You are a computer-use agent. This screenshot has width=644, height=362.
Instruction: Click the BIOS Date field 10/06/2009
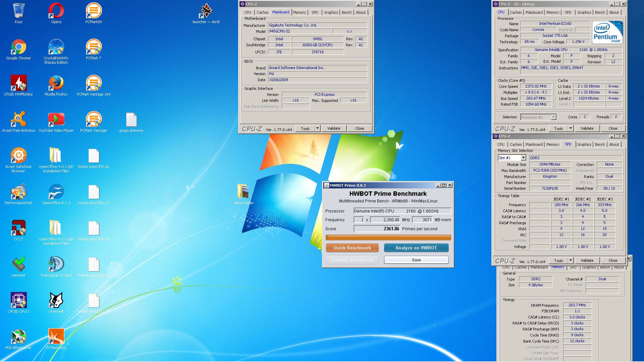(317, 80)
